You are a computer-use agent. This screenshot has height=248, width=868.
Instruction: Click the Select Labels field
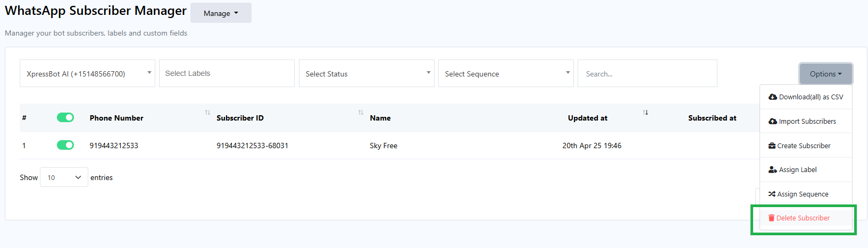coord(227,74)
